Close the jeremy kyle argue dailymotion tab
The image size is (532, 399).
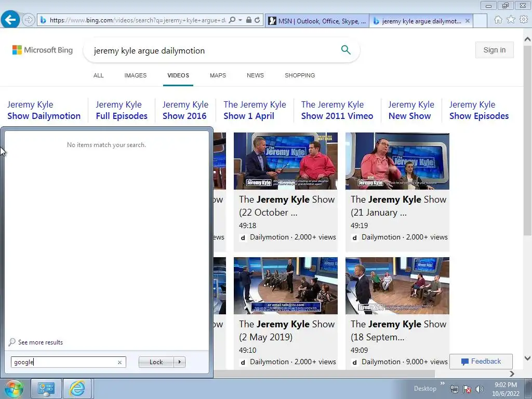tap(468, 21)
